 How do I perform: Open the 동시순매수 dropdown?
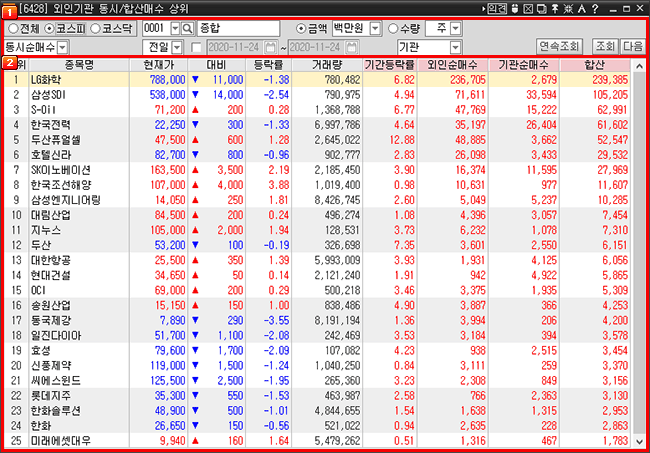(x=62, y=47)
